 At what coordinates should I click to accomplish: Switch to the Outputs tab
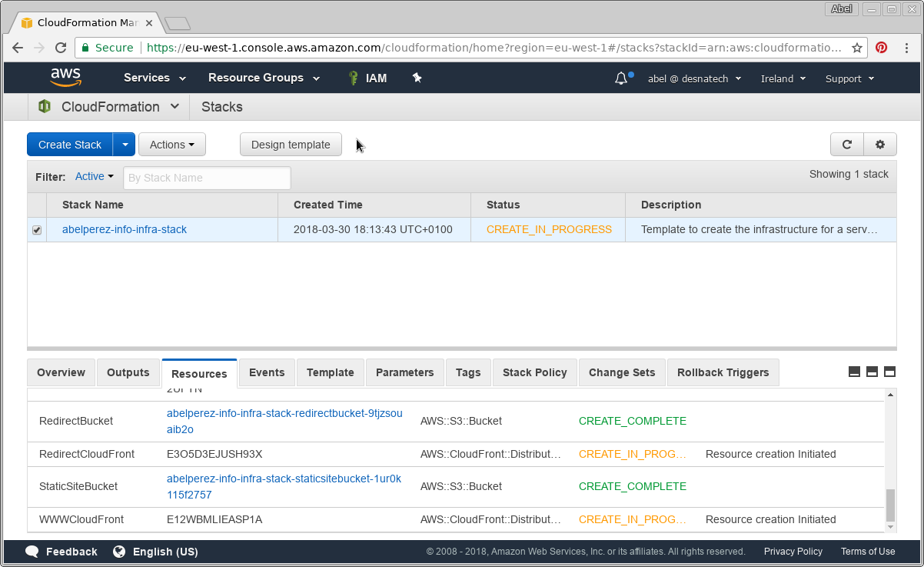click(x=128, y=372)
